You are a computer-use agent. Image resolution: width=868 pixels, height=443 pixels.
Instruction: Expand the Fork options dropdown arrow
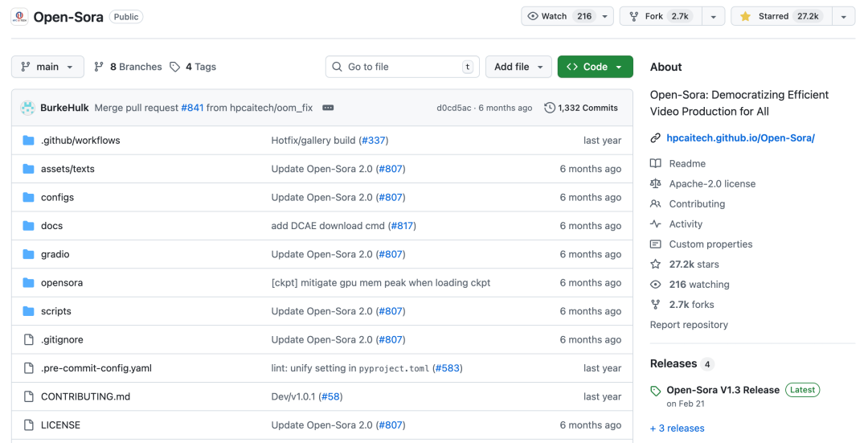(713, 16)
